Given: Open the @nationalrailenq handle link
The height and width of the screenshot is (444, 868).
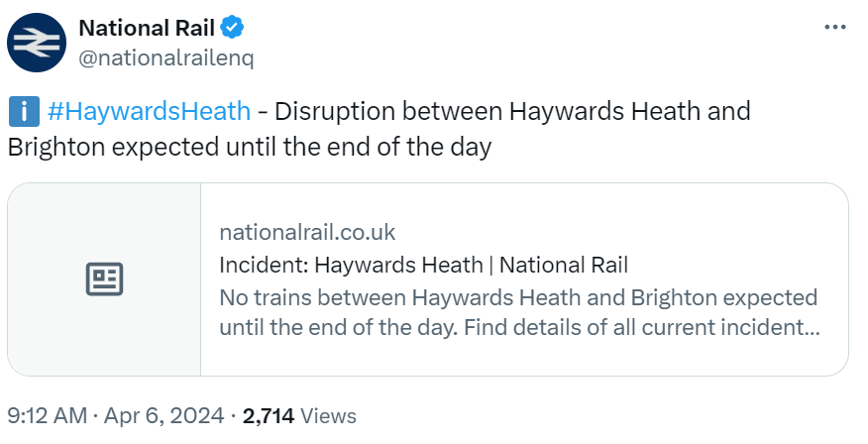Looking at the screenshot, I should 165,57.
